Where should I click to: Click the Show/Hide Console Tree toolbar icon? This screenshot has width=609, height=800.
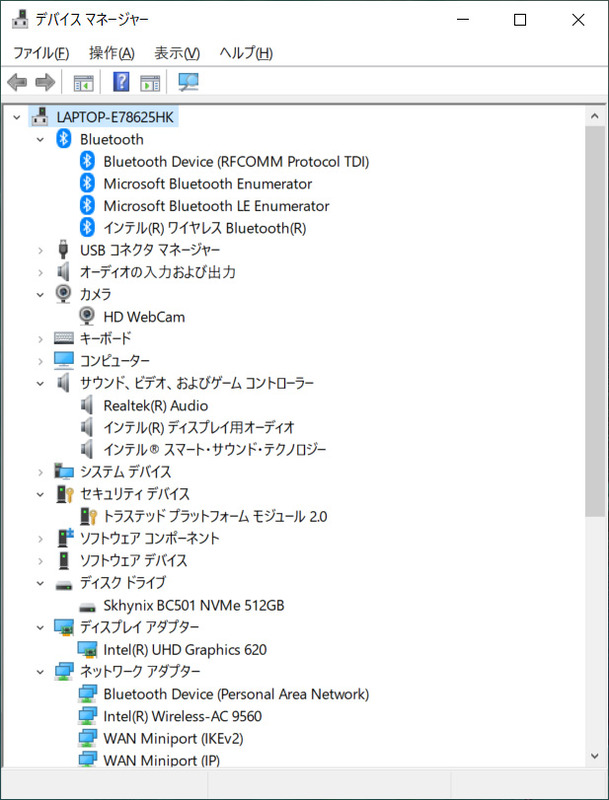pos(82,82)
